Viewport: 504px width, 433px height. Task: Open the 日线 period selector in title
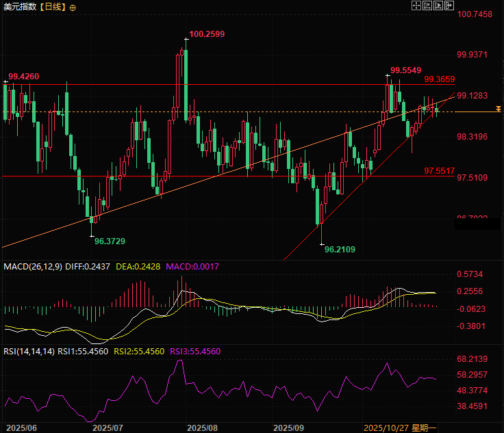(x=53, y=7)
